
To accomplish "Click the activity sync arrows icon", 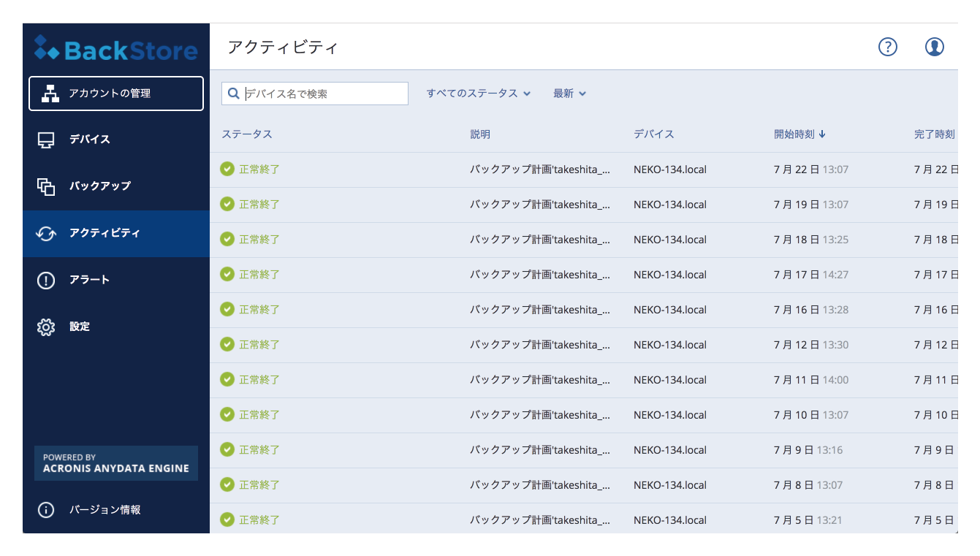I will click(46, 233).
